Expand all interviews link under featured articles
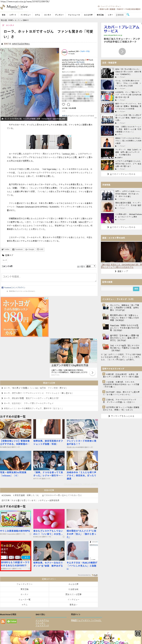The image size is (142, 644). (121, 174)
